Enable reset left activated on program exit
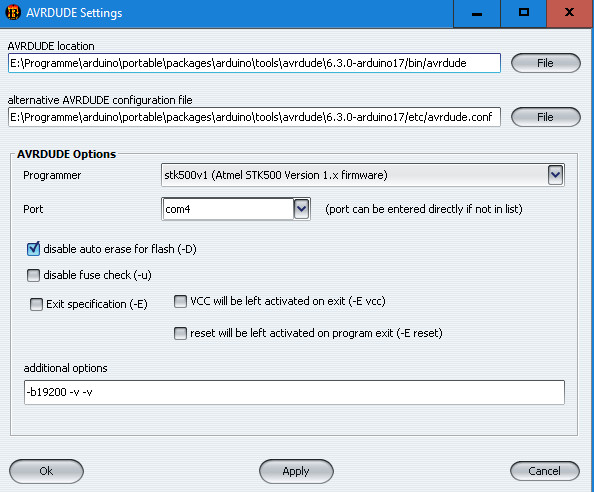594x492 pixels. [x=180, y=333]
